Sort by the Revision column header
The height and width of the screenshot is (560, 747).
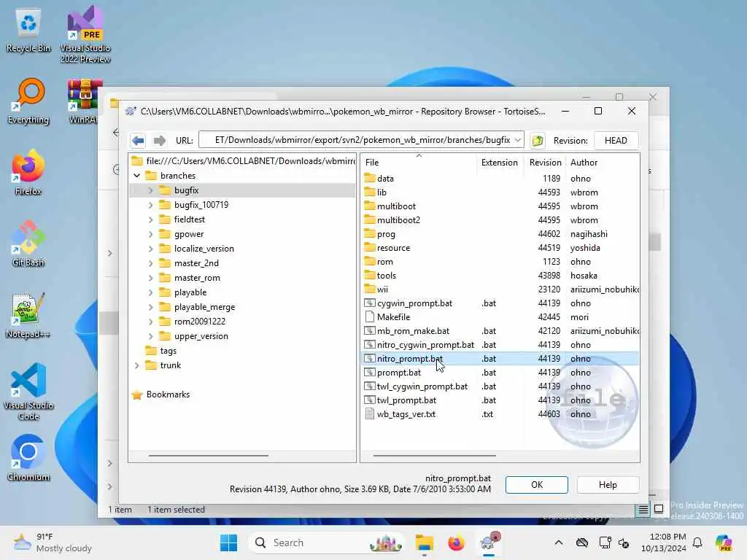click(x=545, y=163)
